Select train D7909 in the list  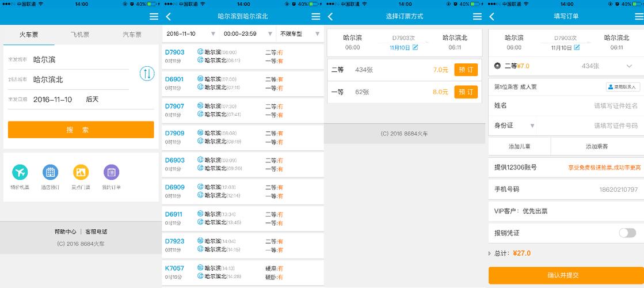(x=243, y=138)
